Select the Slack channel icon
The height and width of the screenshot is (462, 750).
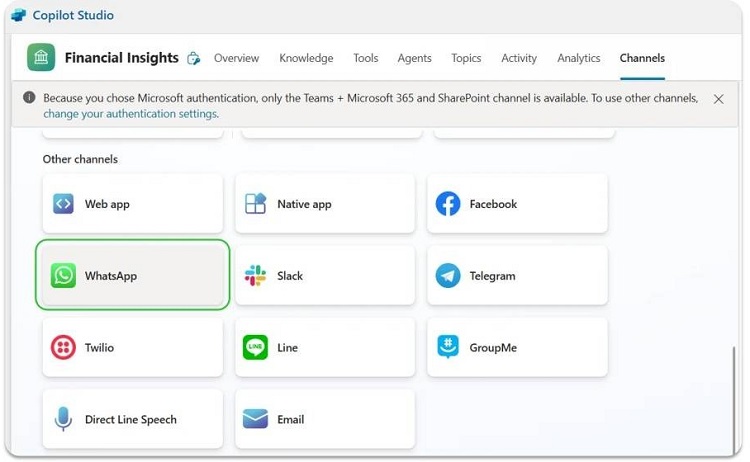point(256,276)
